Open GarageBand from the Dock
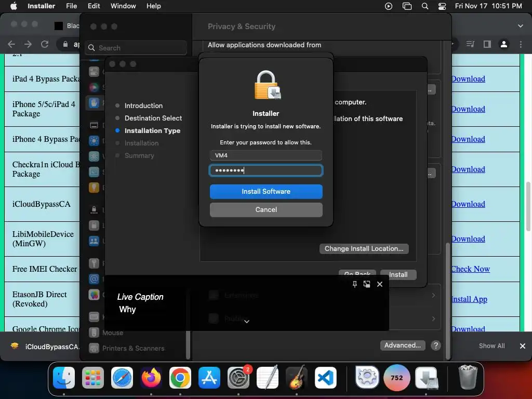532x399 pixels. pos(297,378)
